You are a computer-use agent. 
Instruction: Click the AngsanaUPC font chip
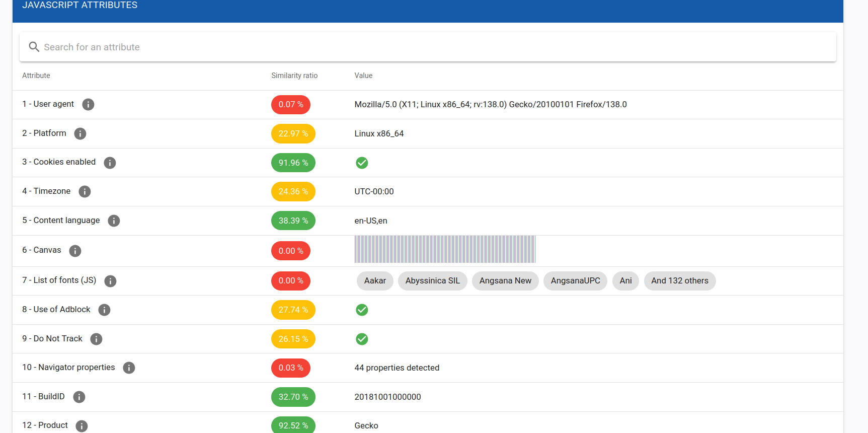tap(575, 280)
